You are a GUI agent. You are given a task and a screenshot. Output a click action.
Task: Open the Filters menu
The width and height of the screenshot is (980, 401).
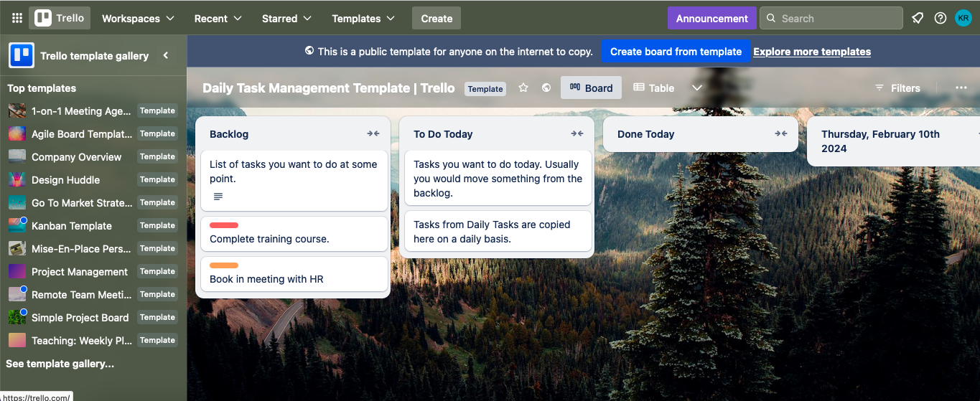point(897,88)
